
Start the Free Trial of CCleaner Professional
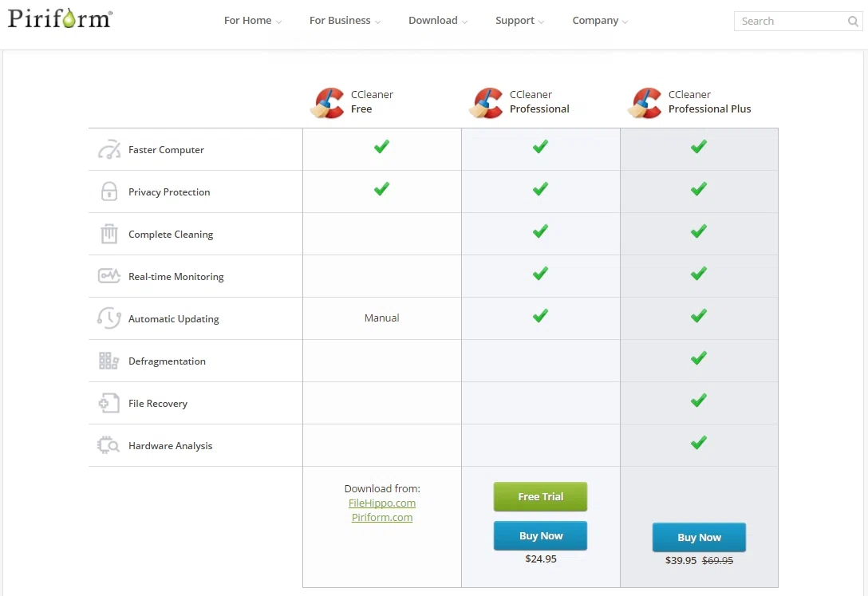(x=540, y=496)
